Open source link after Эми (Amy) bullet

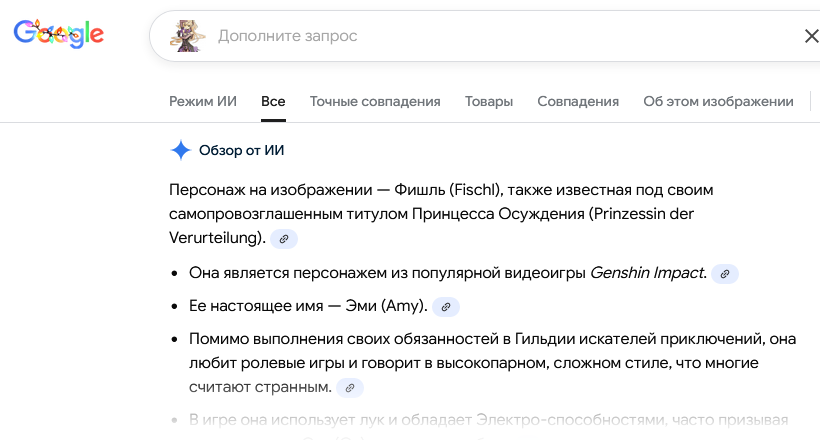coord(446,307)
